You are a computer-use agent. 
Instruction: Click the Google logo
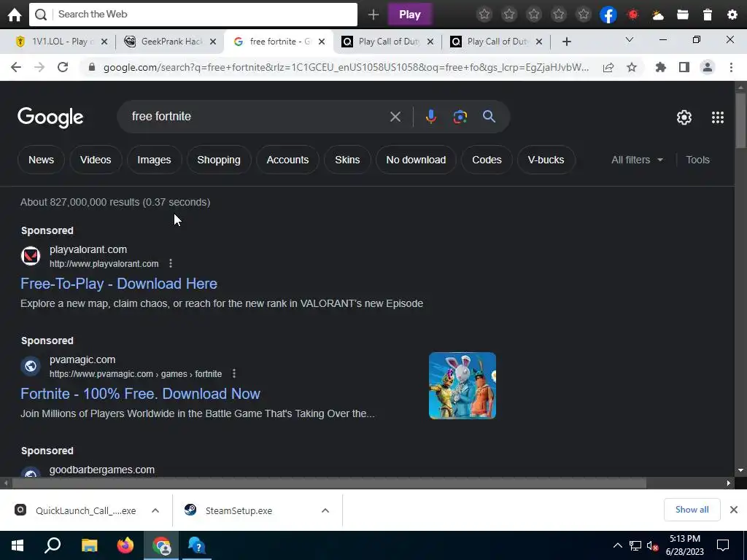point(50,117)
